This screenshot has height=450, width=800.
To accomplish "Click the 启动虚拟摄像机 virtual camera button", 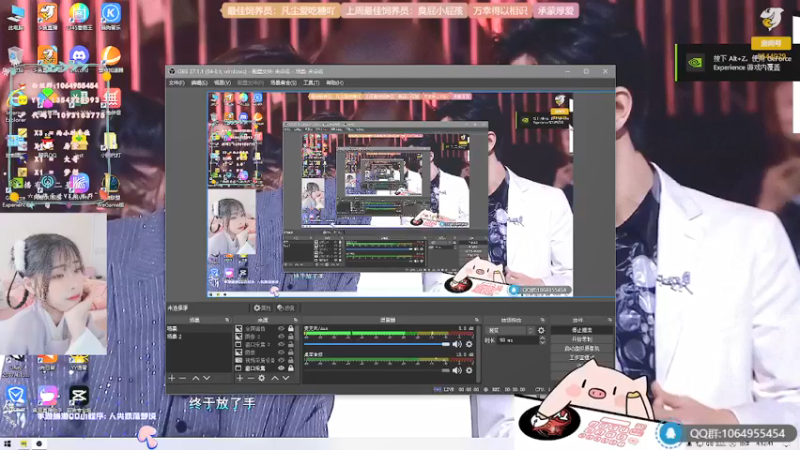I will point(582,348).
